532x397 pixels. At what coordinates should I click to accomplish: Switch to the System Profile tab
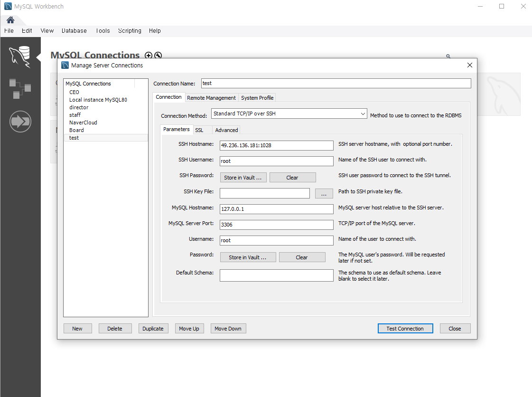(x=257, y=98)
